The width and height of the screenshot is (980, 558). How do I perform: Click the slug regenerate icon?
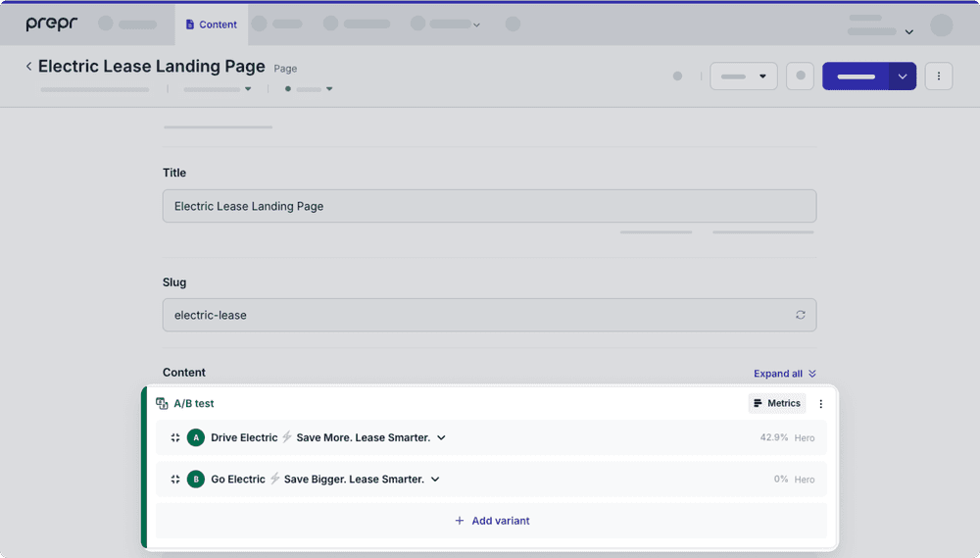(800, 315)
